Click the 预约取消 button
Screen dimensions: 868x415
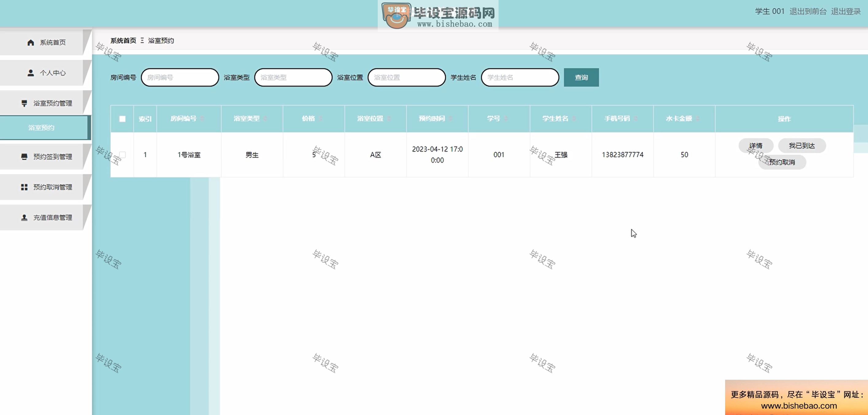pos(782,162)
